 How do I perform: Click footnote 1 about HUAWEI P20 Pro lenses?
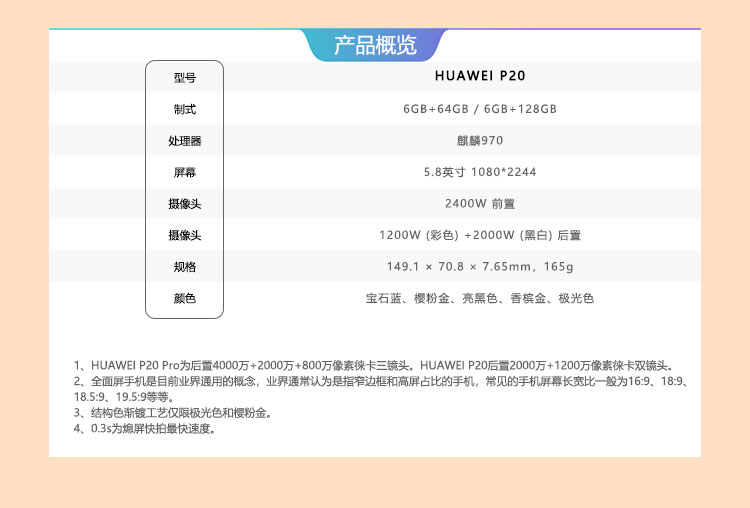375,365
